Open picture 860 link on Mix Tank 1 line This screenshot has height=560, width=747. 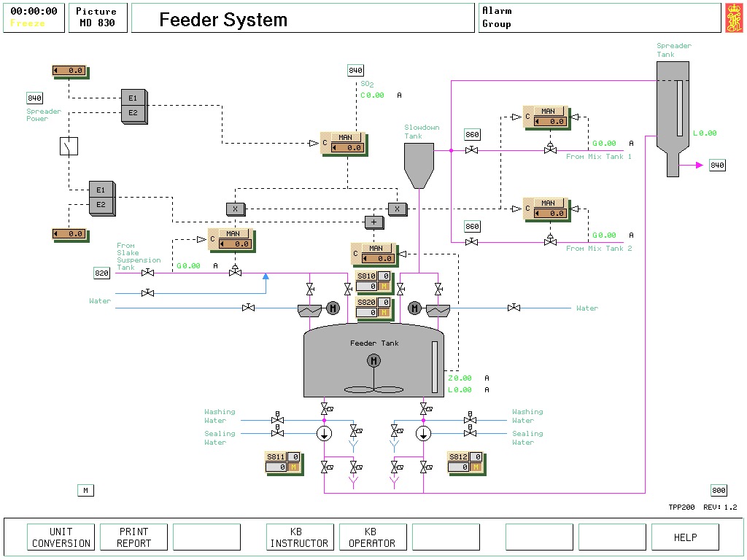click(472, 135)
